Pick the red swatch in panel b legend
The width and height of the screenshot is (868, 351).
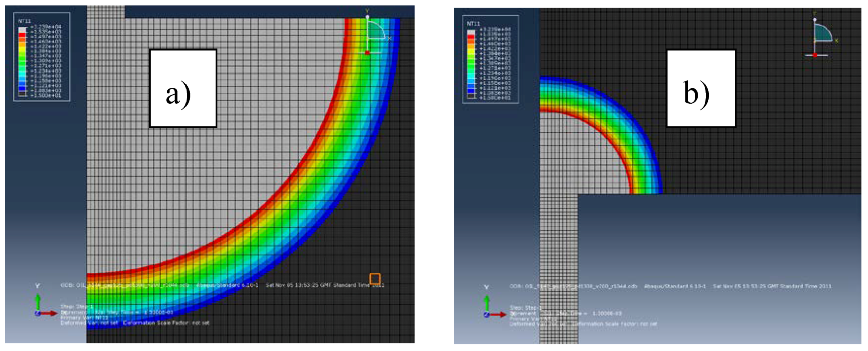(471, 37)
